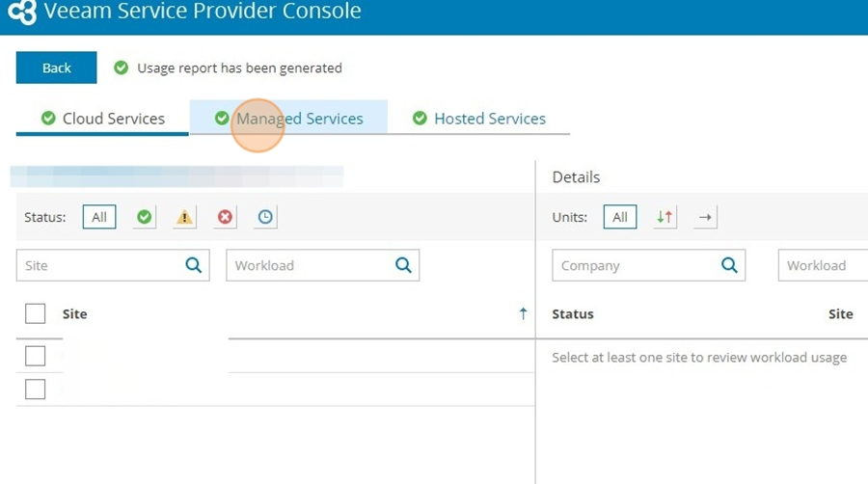This screenshot has width=868, height=484.
Task: Select the All units filter
Action: tap(620, 217)
